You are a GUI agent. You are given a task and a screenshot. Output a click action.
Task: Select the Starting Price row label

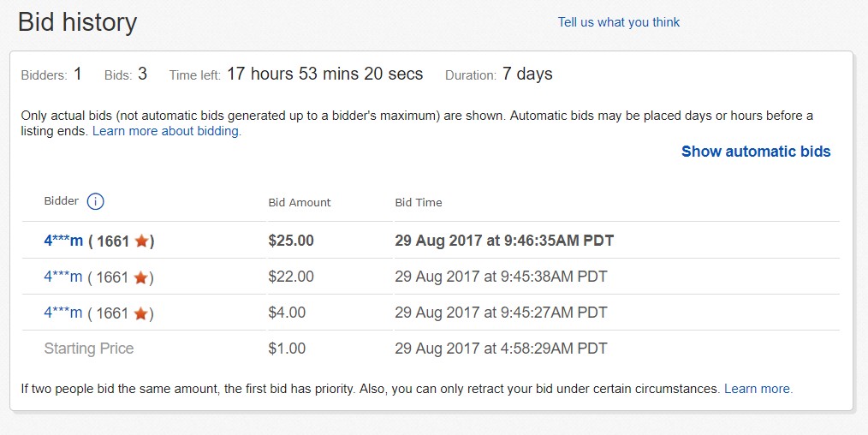[88, 349]
